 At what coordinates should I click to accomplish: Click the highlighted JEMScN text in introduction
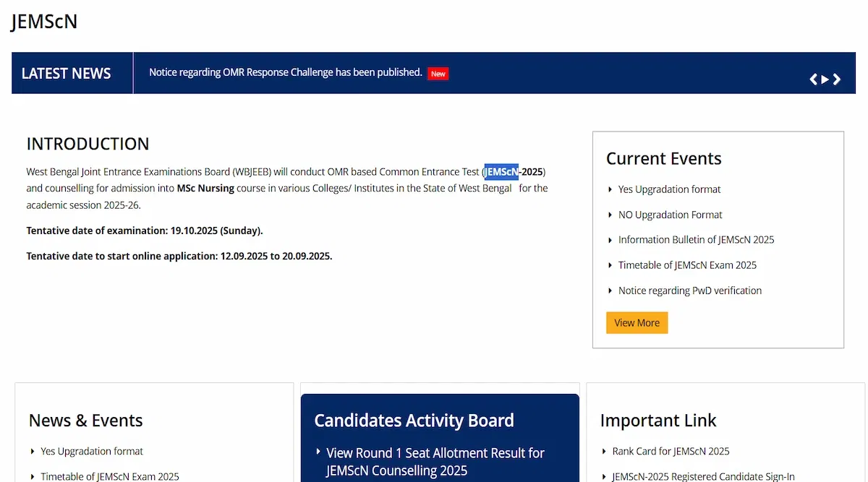[x=501, y=172]
